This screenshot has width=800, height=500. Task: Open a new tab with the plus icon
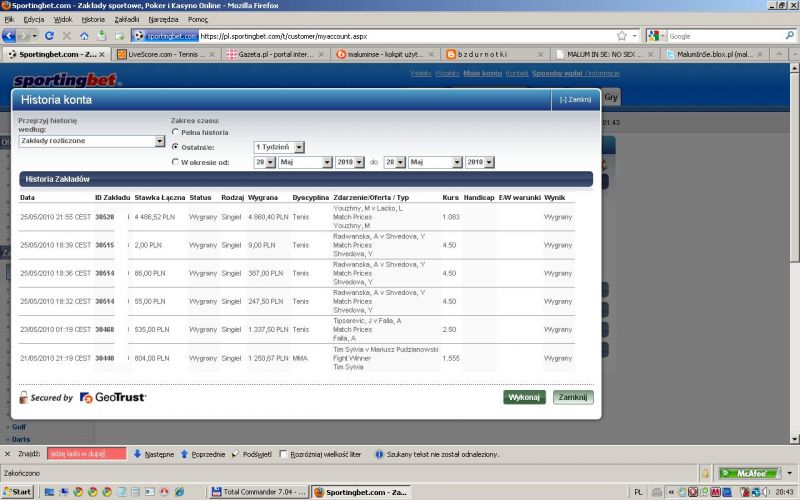pos(779,54)
